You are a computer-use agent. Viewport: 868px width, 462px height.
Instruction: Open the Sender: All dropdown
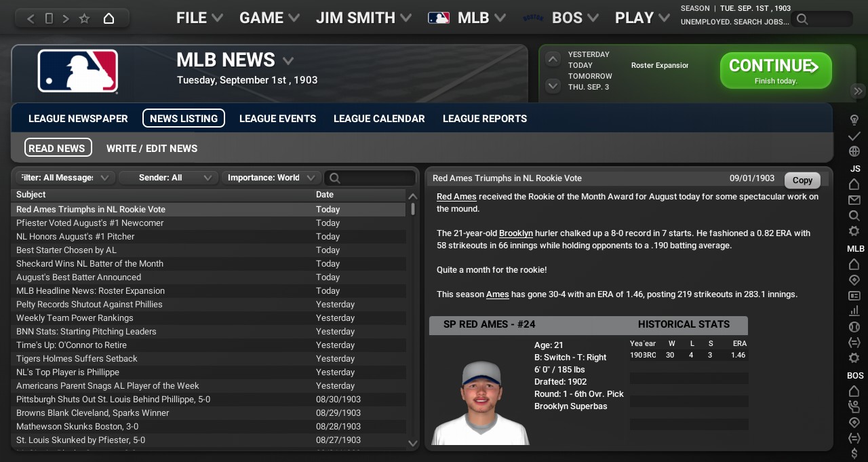point(167,178)
